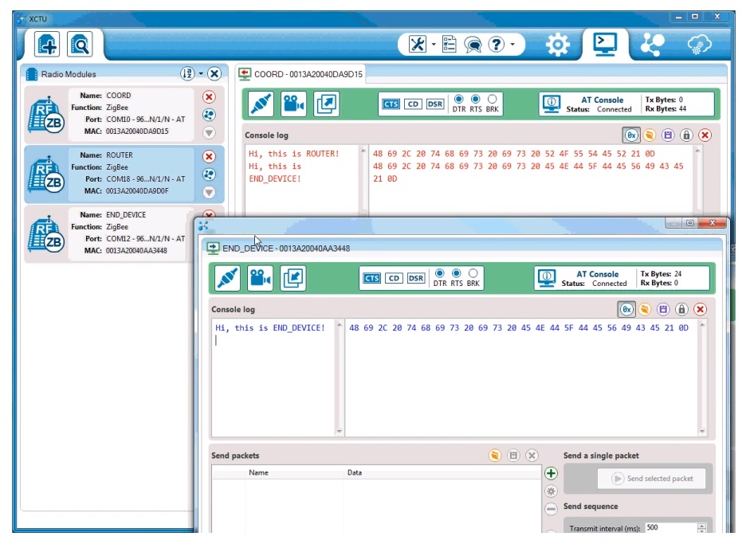Click red X in END_DEVICE console log toolbar
This screenshot has width=750, height=560.
tap(700, 309)
